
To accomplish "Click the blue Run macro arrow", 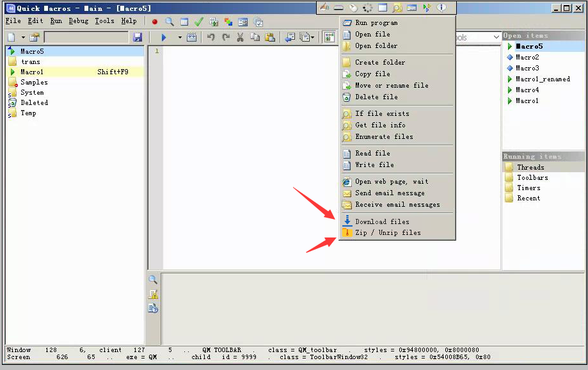I will [x=164, y=38].
